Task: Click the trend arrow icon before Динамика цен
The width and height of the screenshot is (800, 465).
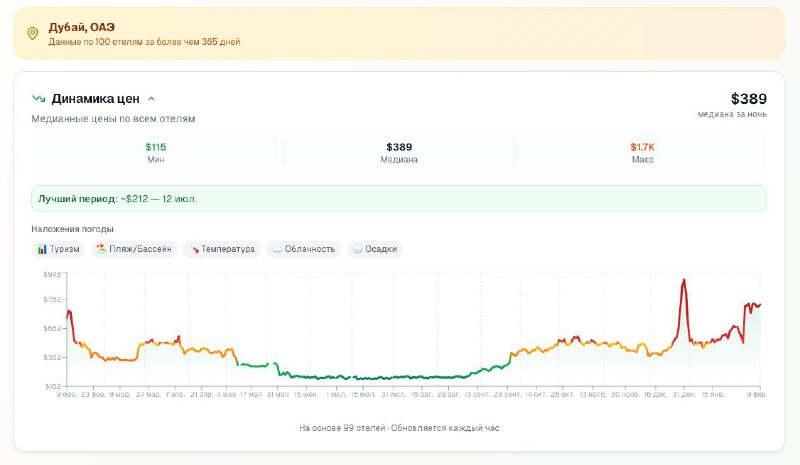Action: click(38, 99)
